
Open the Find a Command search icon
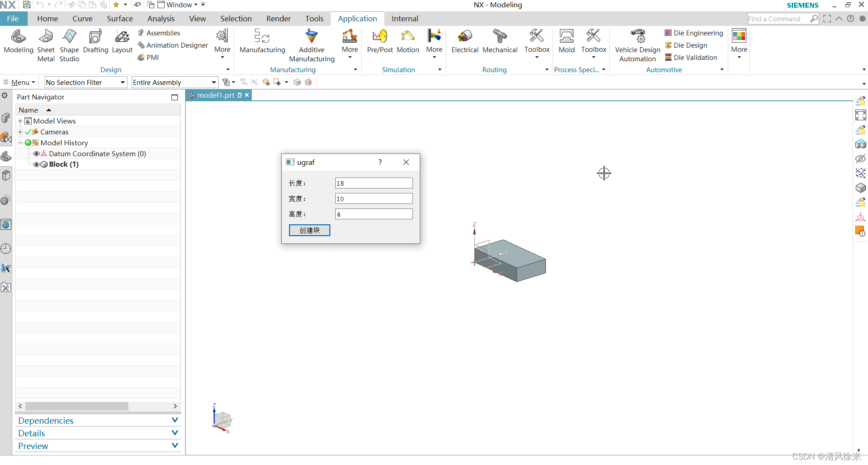coord(814,19)
